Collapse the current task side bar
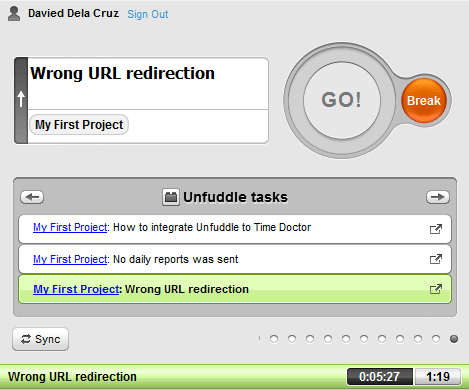 click(x=21, y=100)
